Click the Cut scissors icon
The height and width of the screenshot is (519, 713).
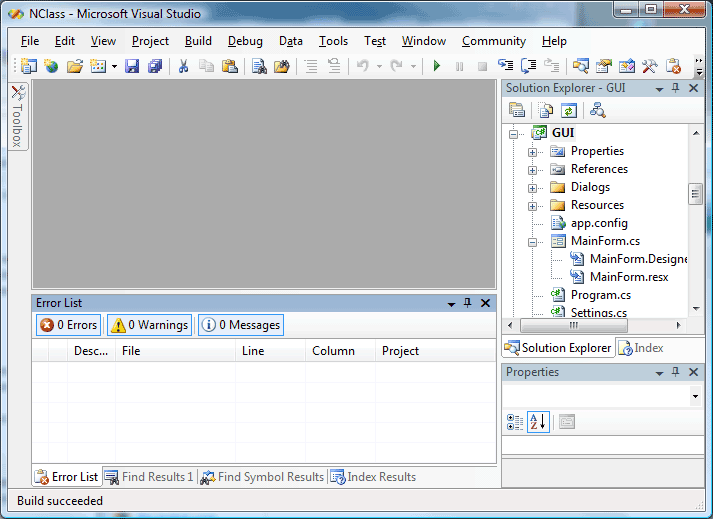[x=183, y=66]
